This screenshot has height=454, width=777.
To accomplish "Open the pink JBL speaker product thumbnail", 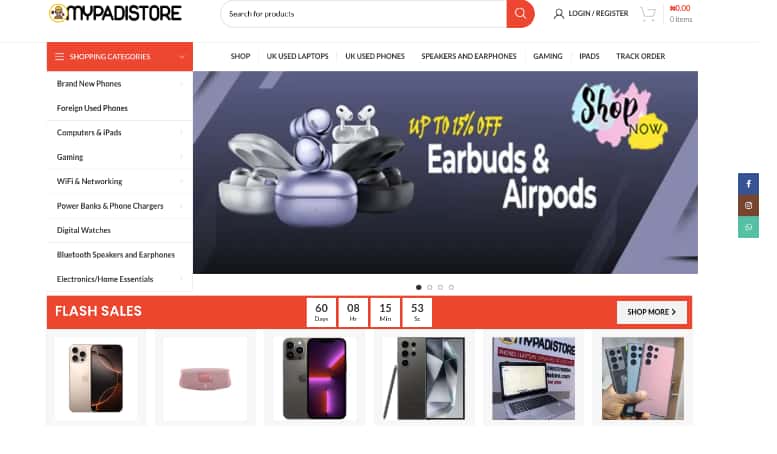I will [x=205, y=379].
